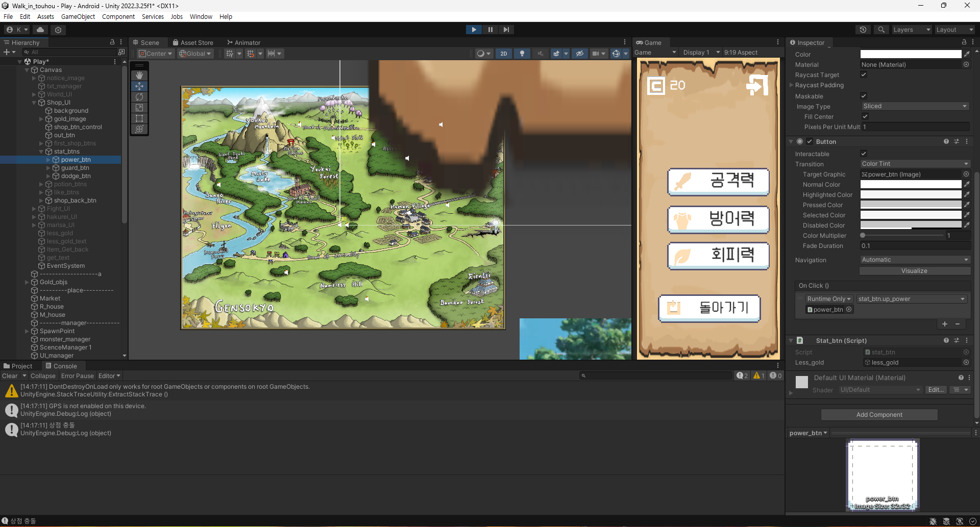Select the Scale tool in Scene toolbar
980x527 pixels.
tap(139, 108)
